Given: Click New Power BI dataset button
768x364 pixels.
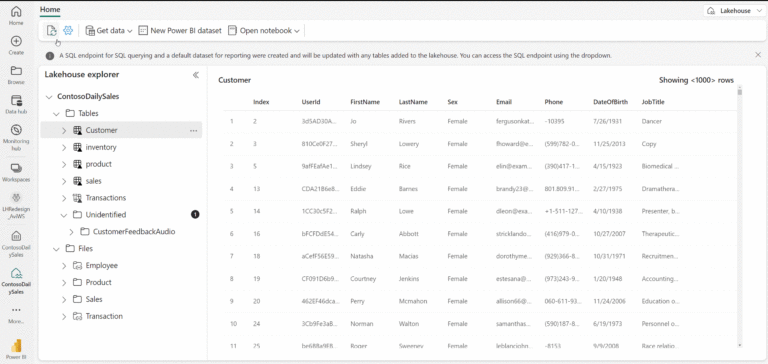Looking at the screenshot, I should (x=180, y=30).
